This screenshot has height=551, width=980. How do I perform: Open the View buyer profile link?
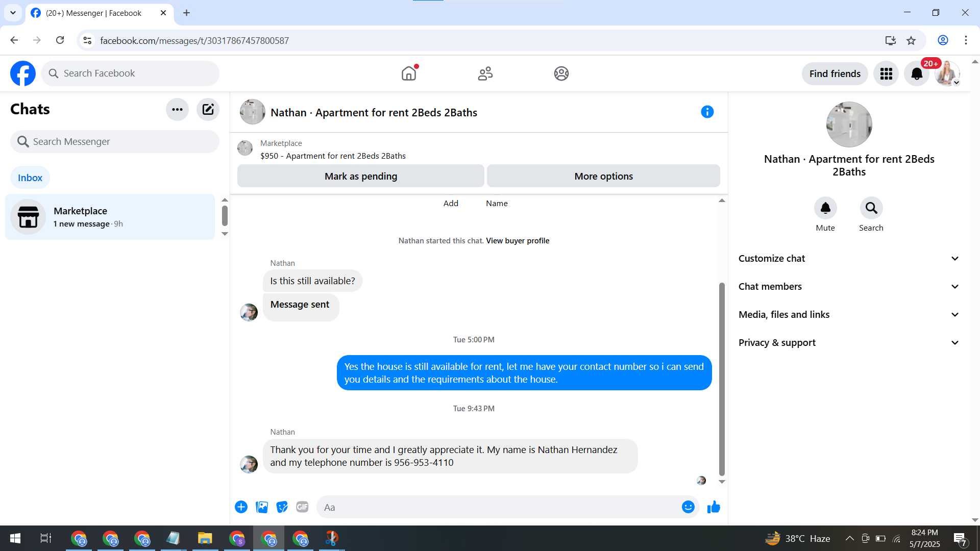coord(518,241)
